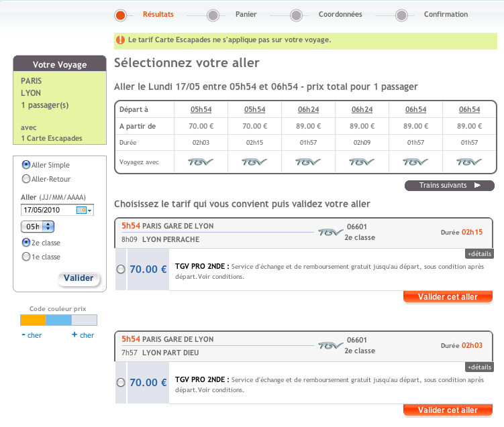
Task: Click the TGV logo in the 02h15 duration column
Action: [254, 162]
